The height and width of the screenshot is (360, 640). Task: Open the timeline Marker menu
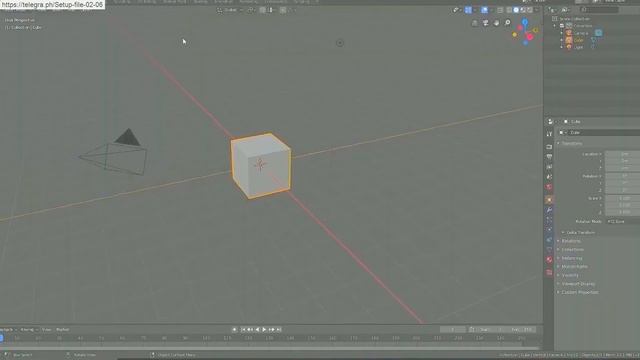(x=62, y=329)
